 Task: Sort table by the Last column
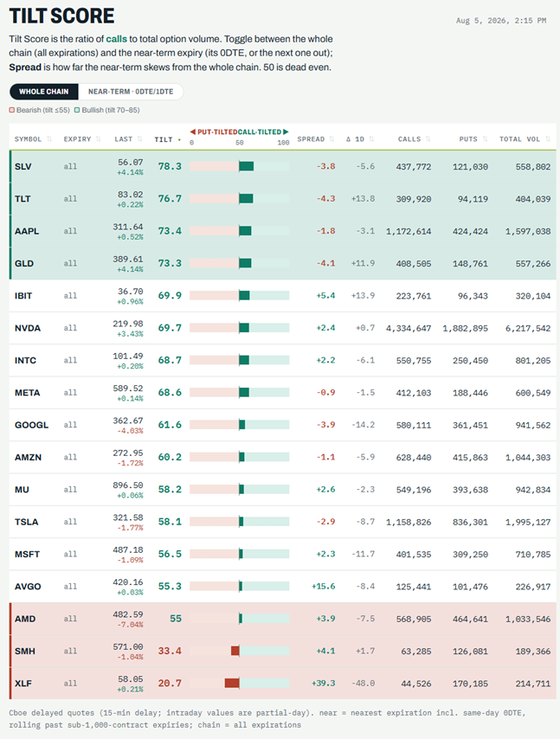[128, 139]
